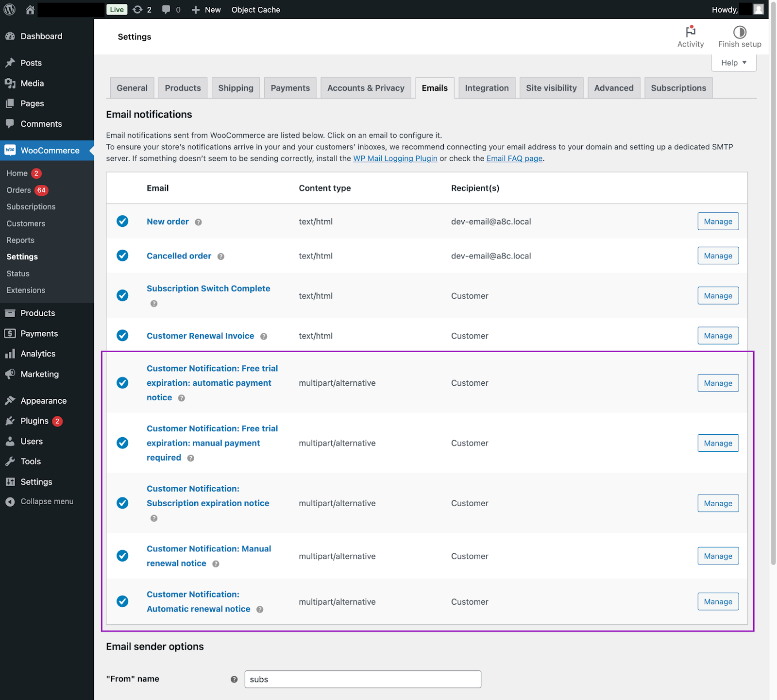This screenshot has width=777, height=700.
Task: Open the comments bubble in the top bar
Action: [167, 9]
